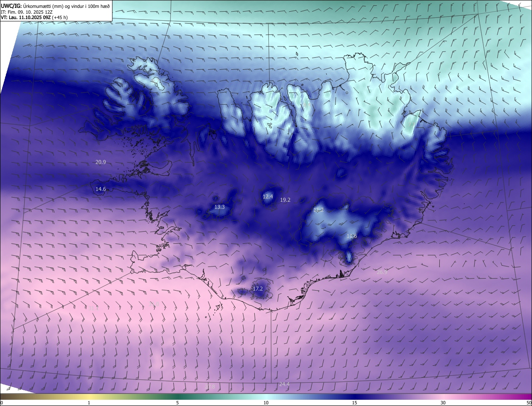The height and width of the screenshot is (406, 532).
Task: Click the 14.6 value on the map
Action: [101, 189]
